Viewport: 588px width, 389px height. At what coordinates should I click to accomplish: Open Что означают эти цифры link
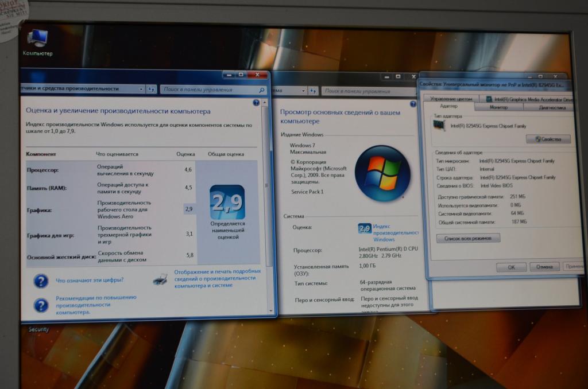89,280
